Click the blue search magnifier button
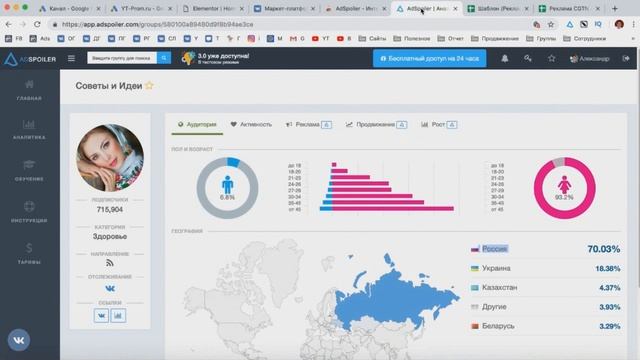The width and height of the screenshot is (640, 360). 164,58
